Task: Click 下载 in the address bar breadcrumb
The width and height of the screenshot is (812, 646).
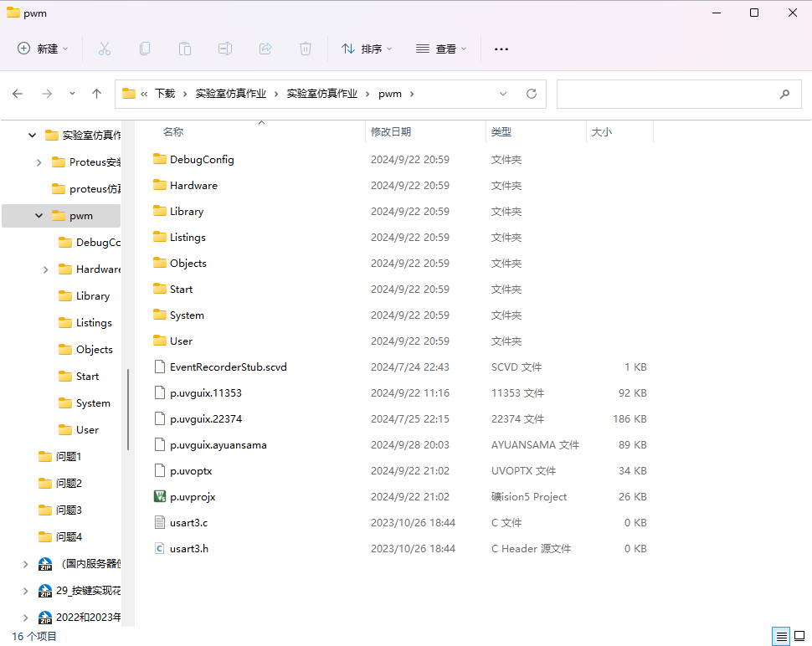Action: [x=163, y=94]
